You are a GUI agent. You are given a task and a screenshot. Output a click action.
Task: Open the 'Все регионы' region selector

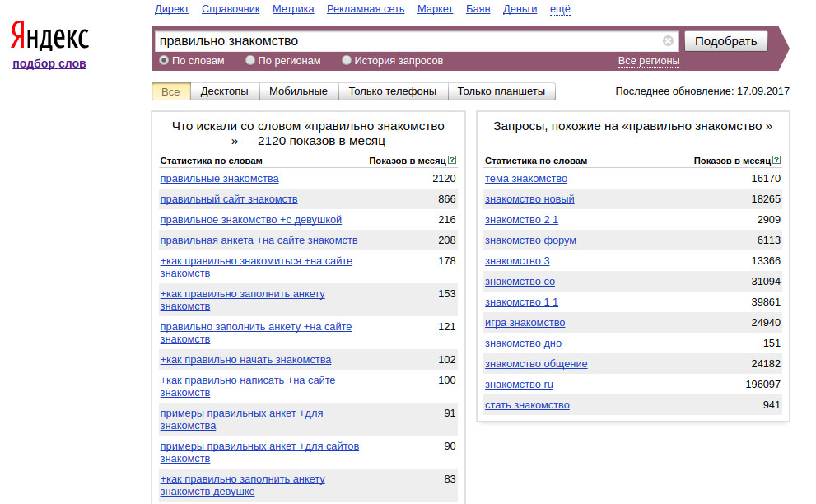point(648,61)
